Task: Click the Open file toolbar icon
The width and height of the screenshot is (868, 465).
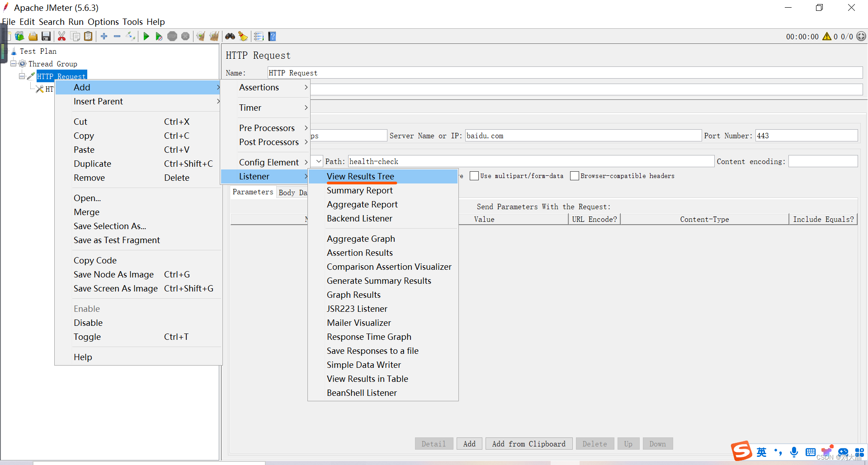Action: pos(33,36)
